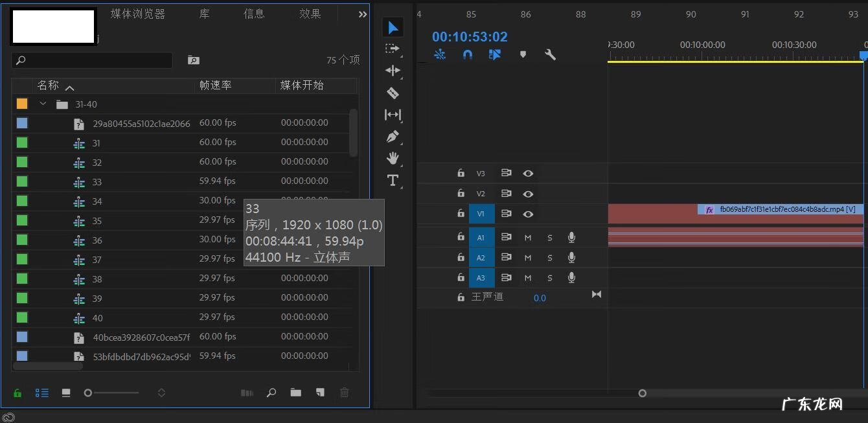Image resolution: width=868 pixels, height=423 pixels.
Task: Select the Type tool
Action: [x=393, y=180]
